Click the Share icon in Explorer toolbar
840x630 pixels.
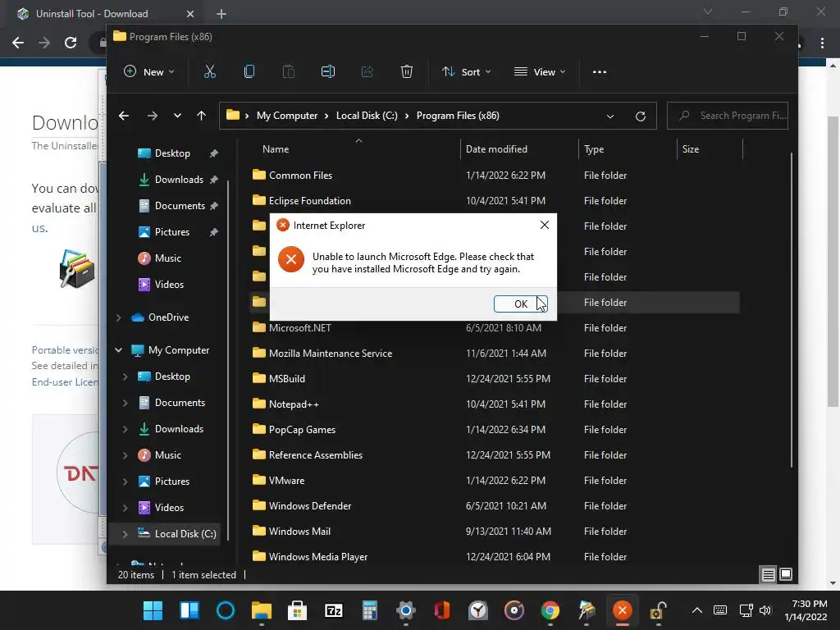pos(367,72)
